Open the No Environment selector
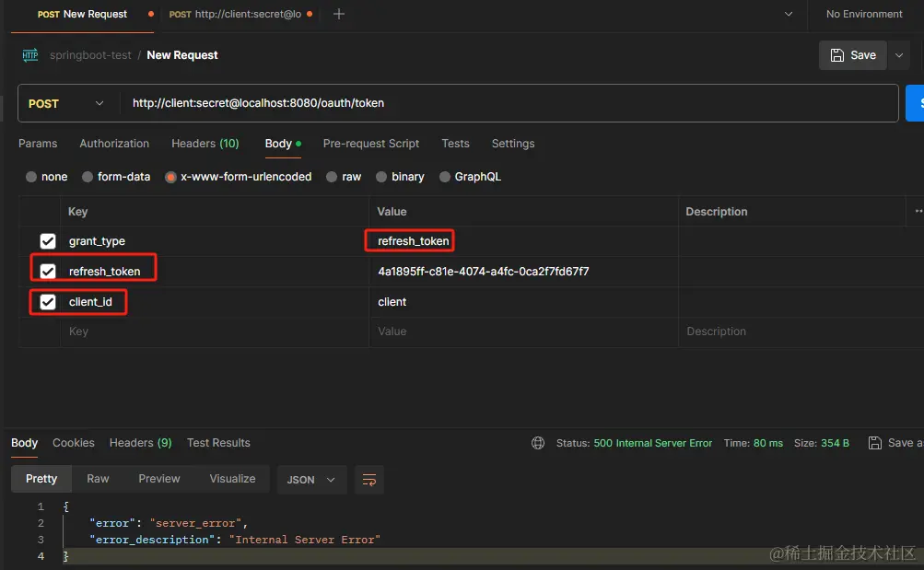Image resolution: width=924 pixels, height=570 pixels. point(864,14)
